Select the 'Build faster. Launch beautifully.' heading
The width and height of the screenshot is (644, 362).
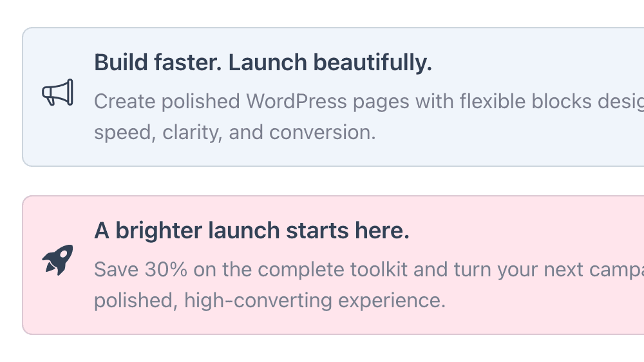(x=263, y=63)
